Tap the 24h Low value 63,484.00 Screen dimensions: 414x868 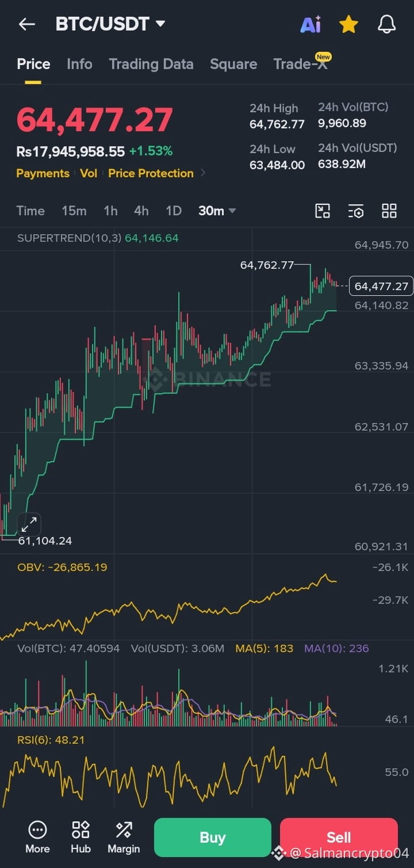coord(277,165)
